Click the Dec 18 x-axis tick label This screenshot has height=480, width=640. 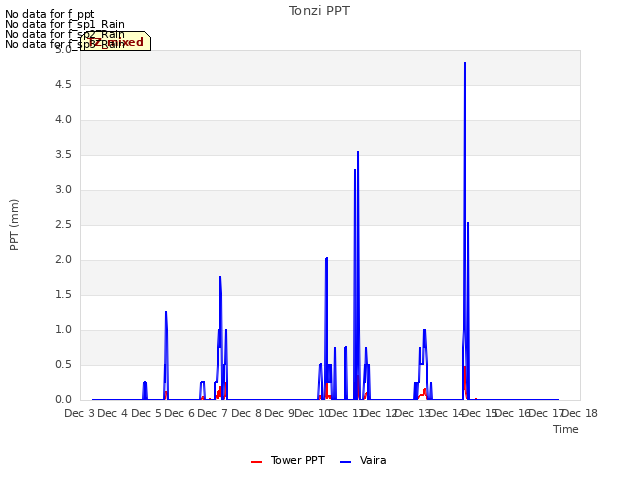(580, 413)
